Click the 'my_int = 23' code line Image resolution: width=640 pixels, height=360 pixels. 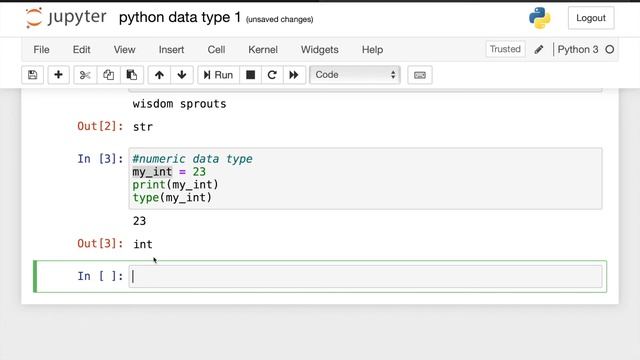(169, 172)
